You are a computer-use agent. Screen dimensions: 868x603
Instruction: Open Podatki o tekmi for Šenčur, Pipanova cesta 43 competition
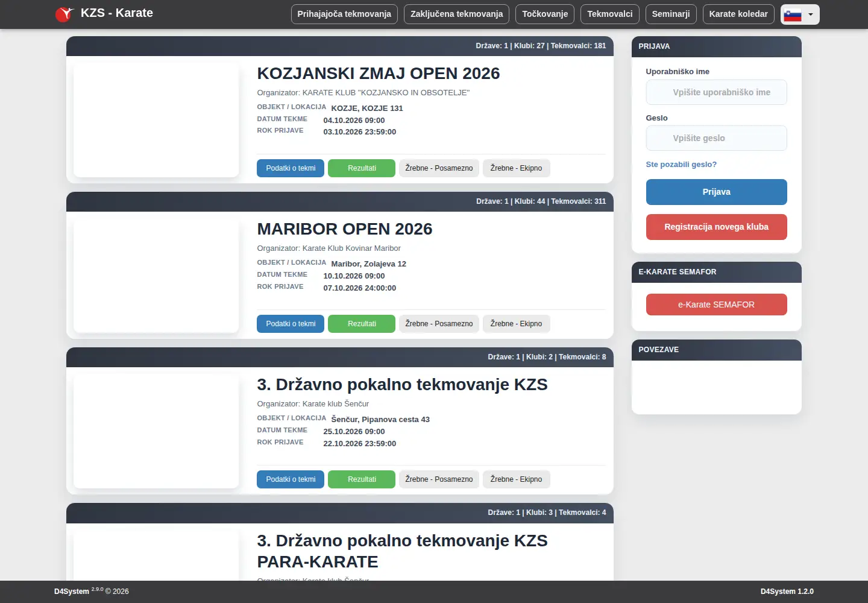pos(291,479)
